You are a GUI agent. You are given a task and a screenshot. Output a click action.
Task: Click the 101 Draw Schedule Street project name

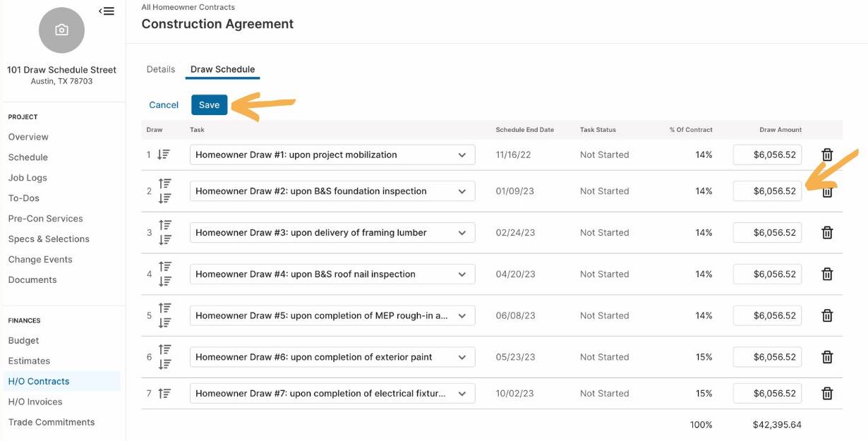click(61, 70)
